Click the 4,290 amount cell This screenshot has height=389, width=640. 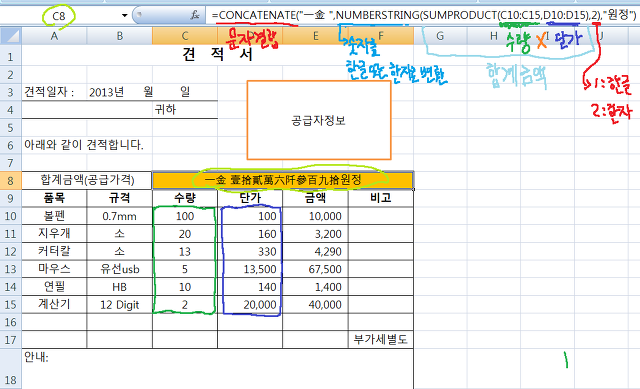316,251
